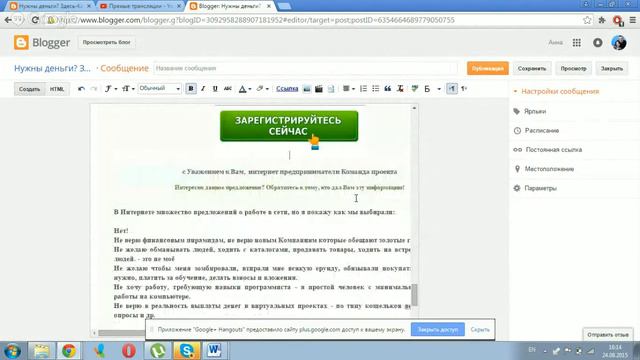Toggle right-to-left text direction

pos(464,89)
